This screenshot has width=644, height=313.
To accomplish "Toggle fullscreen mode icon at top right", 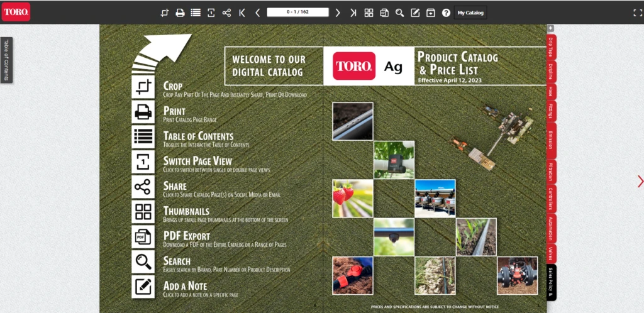I will (x=638, y=13).
